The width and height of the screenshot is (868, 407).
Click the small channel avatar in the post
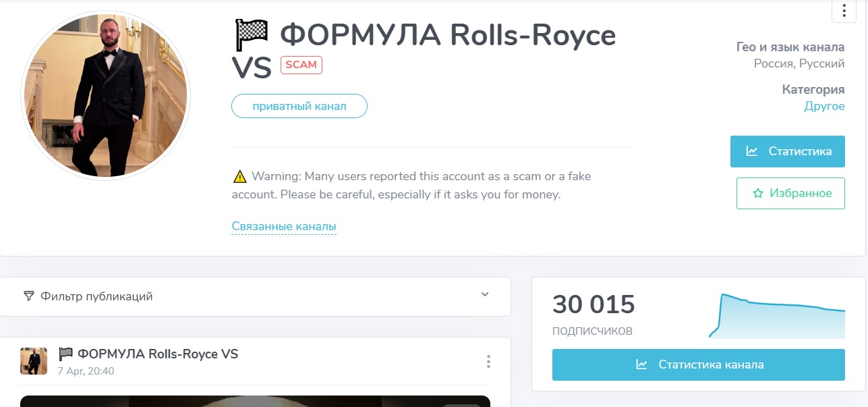[x=34, y=361]
